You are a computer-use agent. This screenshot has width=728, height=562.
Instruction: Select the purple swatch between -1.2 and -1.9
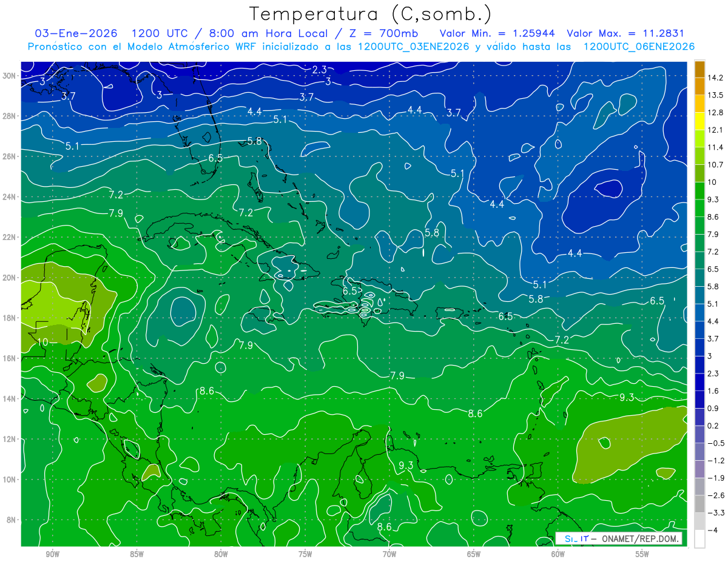[699, 469]
